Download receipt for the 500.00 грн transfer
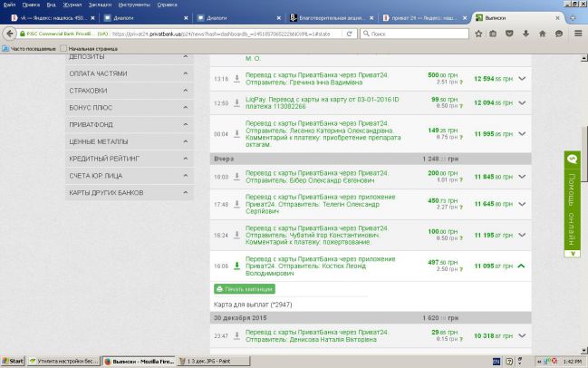This screenshot has width=588, height=368. (x=236, y=78)
